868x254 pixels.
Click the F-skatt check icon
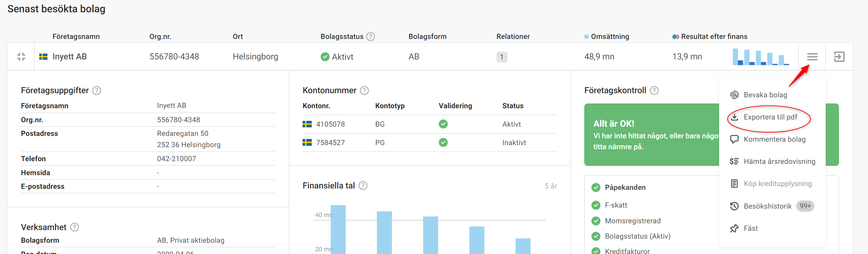coord(596,205)
